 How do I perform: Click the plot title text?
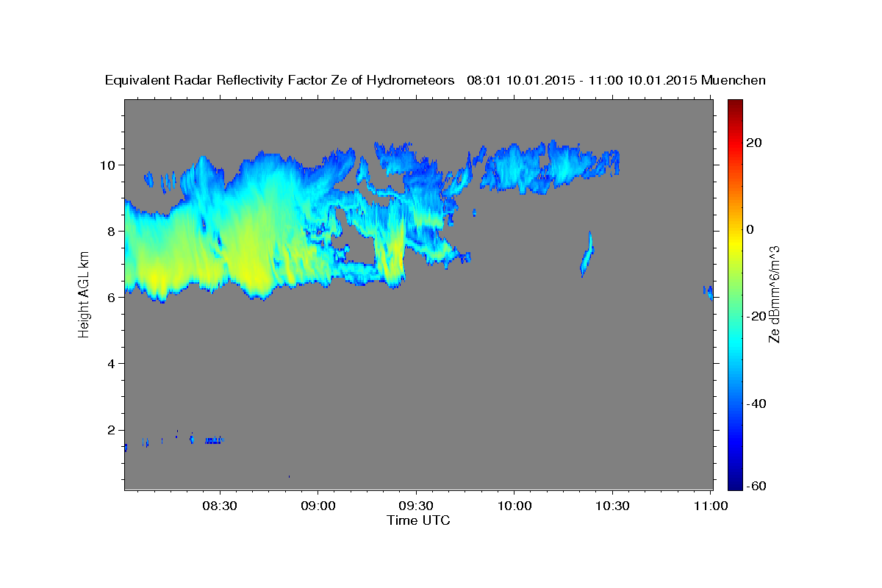436,80
